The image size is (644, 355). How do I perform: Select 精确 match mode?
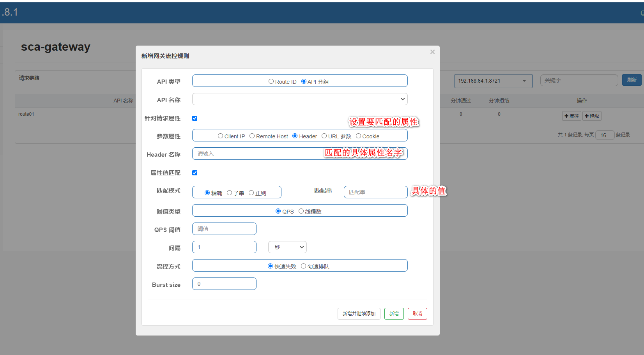207,193
